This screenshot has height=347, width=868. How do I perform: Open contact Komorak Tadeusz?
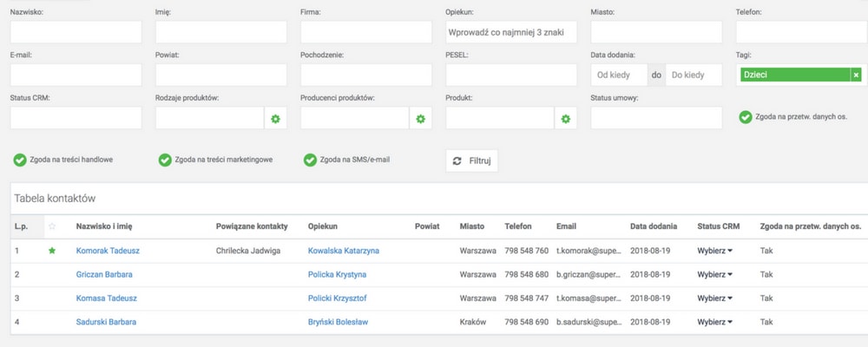point(108,251)
